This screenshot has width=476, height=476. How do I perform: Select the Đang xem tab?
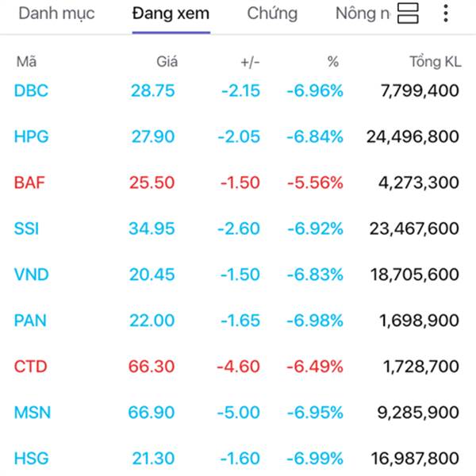click(171, 14)
